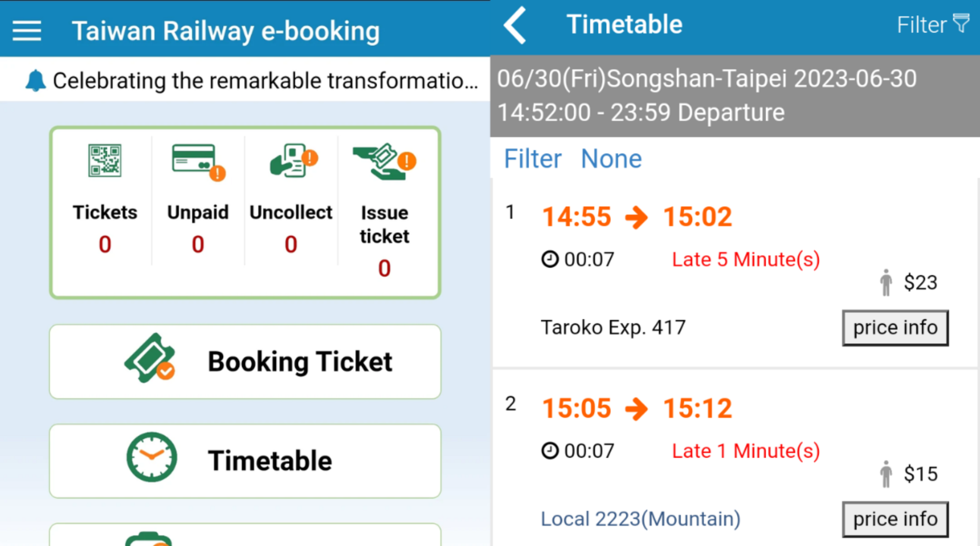Tap the $23 passenger fare icon

[885, 282]
